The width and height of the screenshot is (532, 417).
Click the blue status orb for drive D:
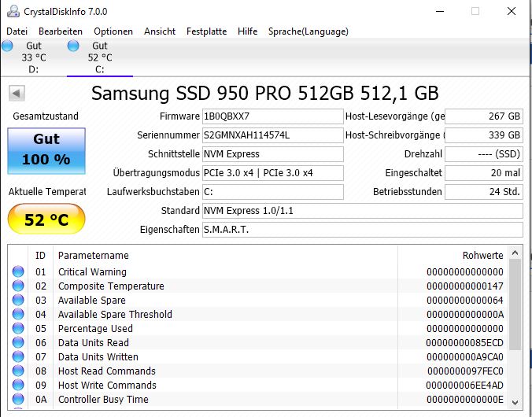7,46
